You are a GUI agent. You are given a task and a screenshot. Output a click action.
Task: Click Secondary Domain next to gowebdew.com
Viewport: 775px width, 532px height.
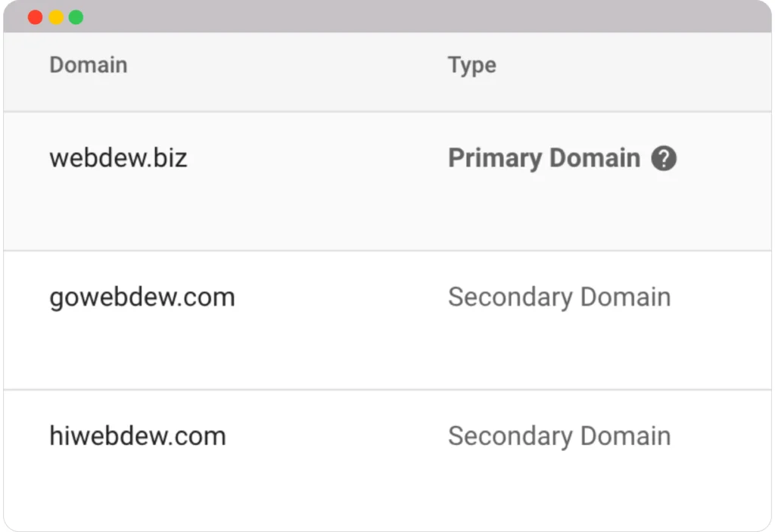coord(559,297)
